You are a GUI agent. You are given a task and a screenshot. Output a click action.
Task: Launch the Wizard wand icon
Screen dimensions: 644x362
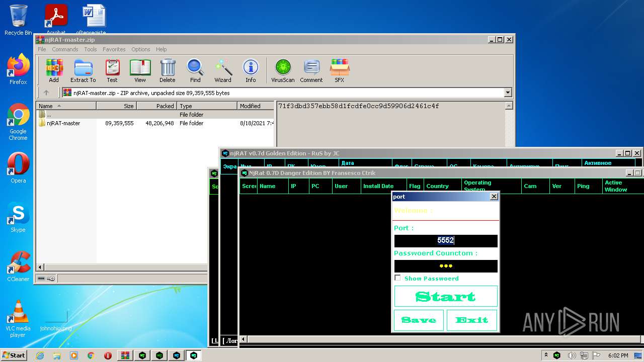pos(223,70)
